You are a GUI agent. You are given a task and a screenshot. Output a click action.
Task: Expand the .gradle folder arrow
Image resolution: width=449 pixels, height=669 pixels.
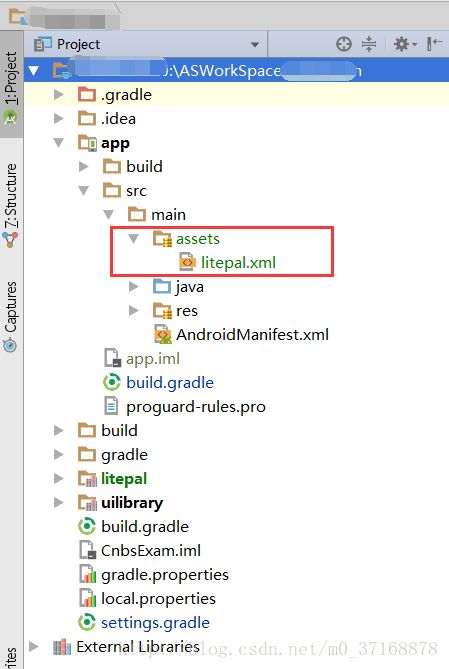coord(58,94)
